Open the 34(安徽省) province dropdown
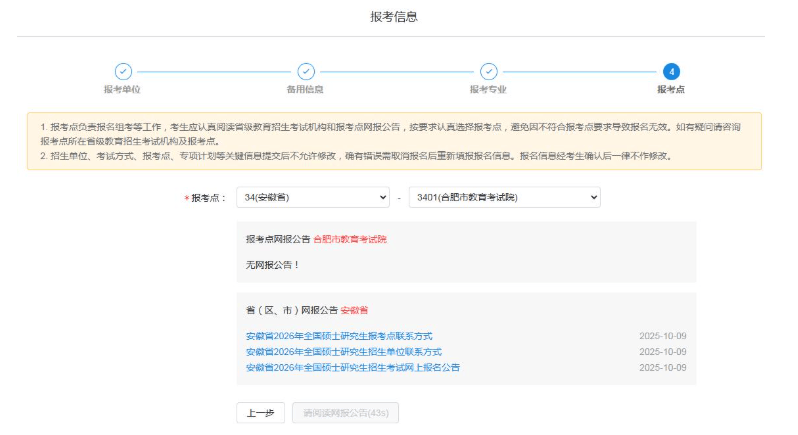 tap(313, 197)
